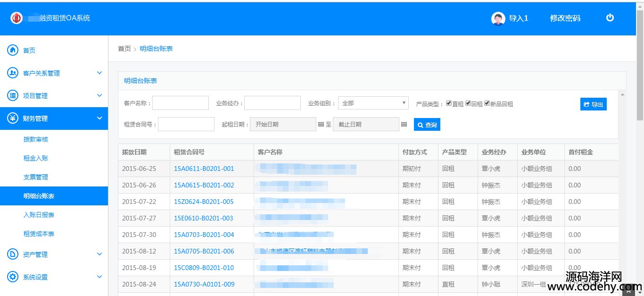Click the 客户名称 input field
Viewport: 644px width, 296px height.
[x=180, y=103]
